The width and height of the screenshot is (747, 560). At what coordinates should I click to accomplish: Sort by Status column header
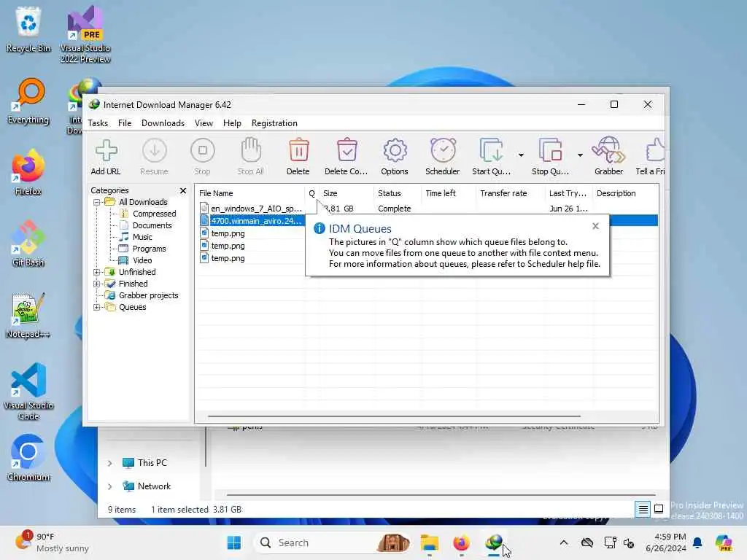point(398,193)
